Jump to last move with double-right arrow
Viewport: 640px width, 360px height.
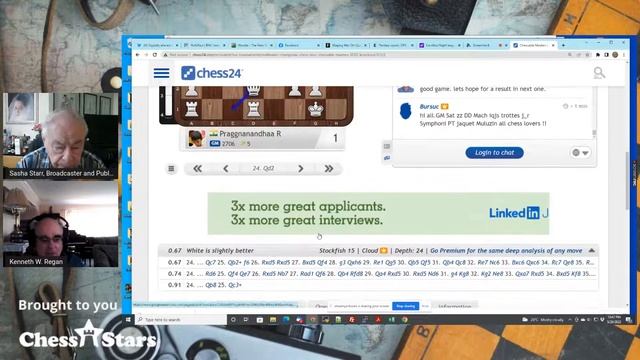coord(329,169)
